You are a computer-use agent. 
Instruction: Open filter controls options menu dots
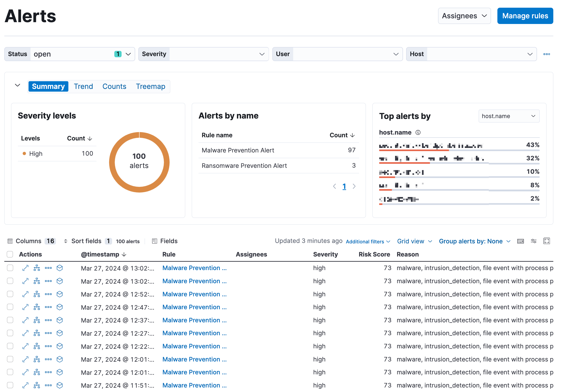pos(547,54)
